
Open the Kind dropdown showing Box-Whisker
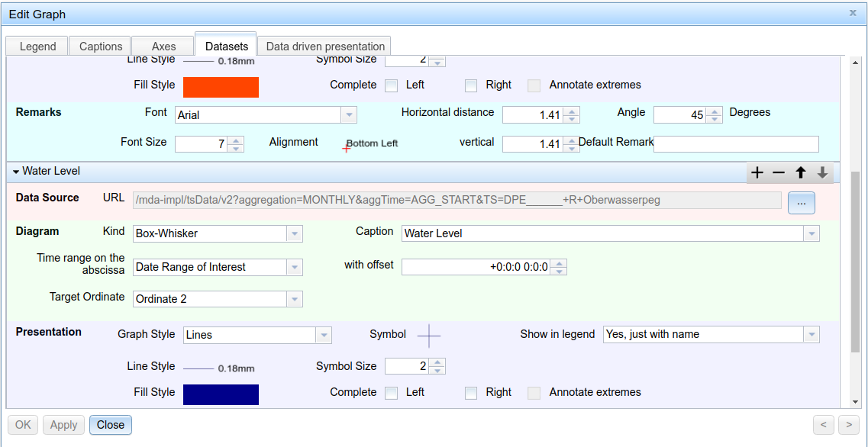[295, 233]
